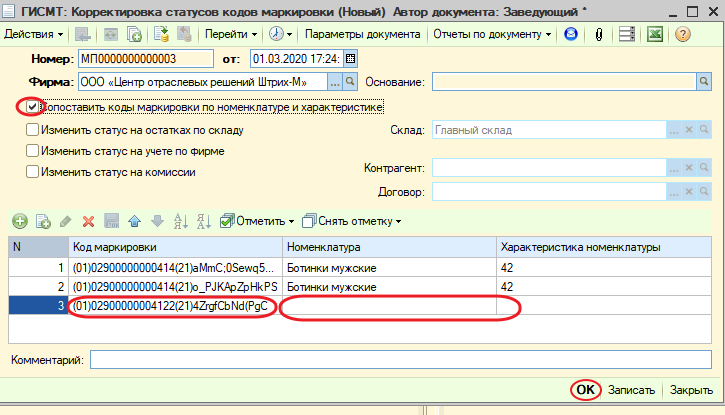Check 'Изменить статус на комиссии' option
The height and width of the screenshot is (415, 725).
[x=34, y=172]
